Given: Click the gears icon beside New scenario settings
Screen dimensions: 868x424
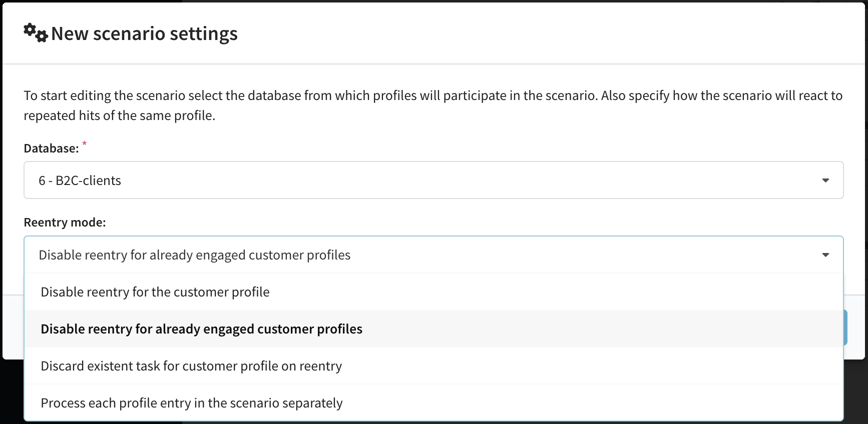Looking at the screenshot, I should coord(36,33).
